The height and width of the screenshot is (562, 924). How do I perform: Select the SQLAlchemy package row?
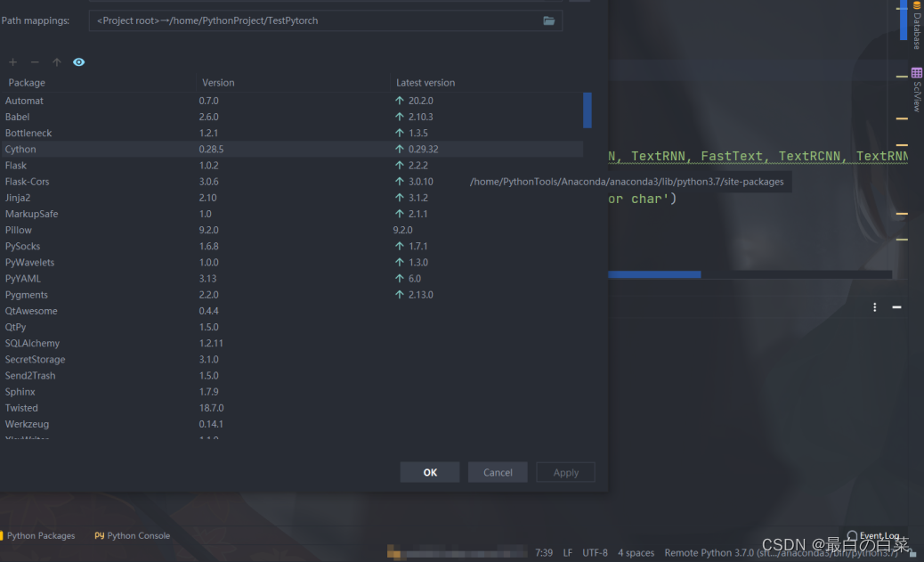click(x=292, y=343)
